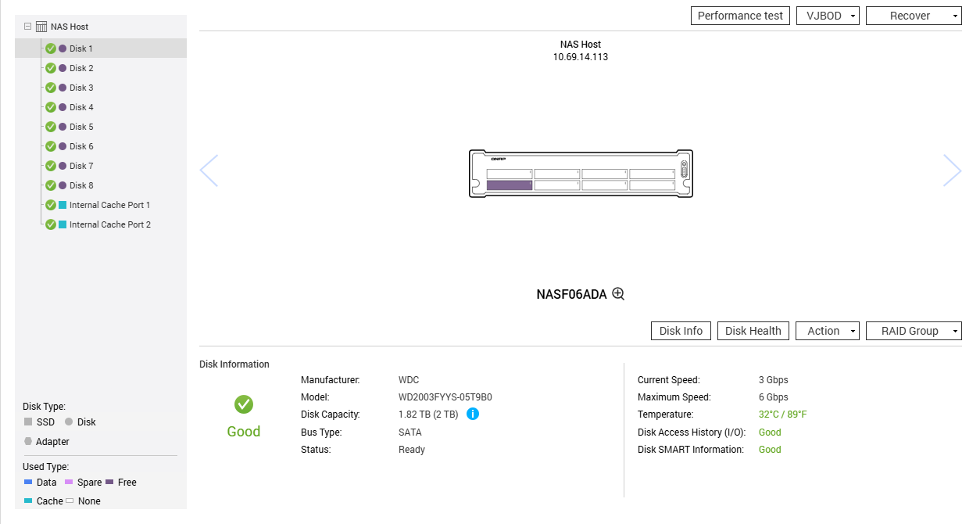Click the NAS Host enclosure icon in tree
Image resolution: width=980 pixels, height=524 pixels.
coord(41,27)
